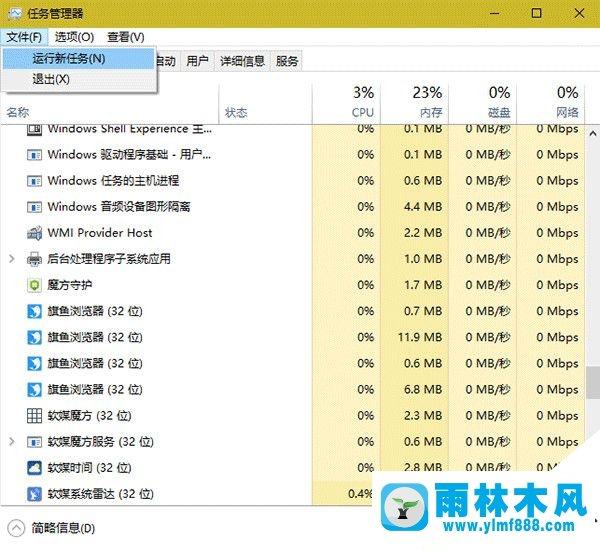Image resolution: width=600 pixels, height=551 pixels.
Task: Expand the 软媒魔方服务 process group
Action: point(12,442)
